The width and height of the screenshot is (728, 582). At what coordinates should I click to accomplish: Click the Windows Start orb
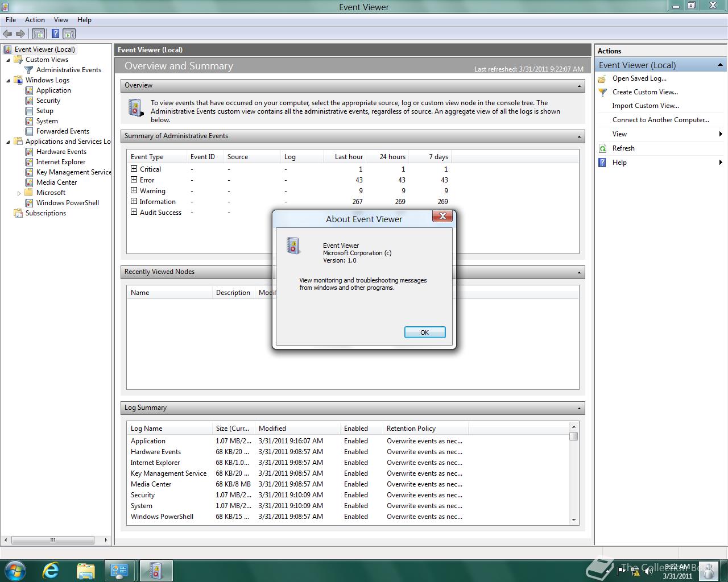click(15, 571)
